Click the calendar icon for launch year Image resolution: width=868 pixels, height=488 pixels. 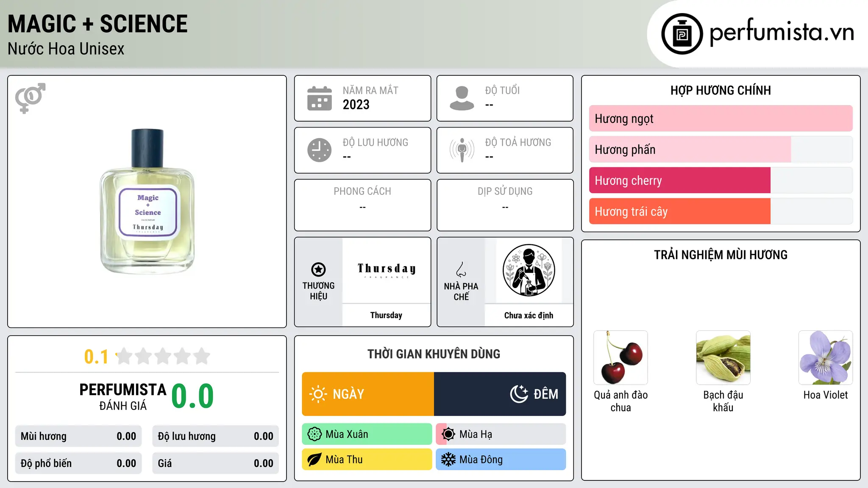coord(320,98)
